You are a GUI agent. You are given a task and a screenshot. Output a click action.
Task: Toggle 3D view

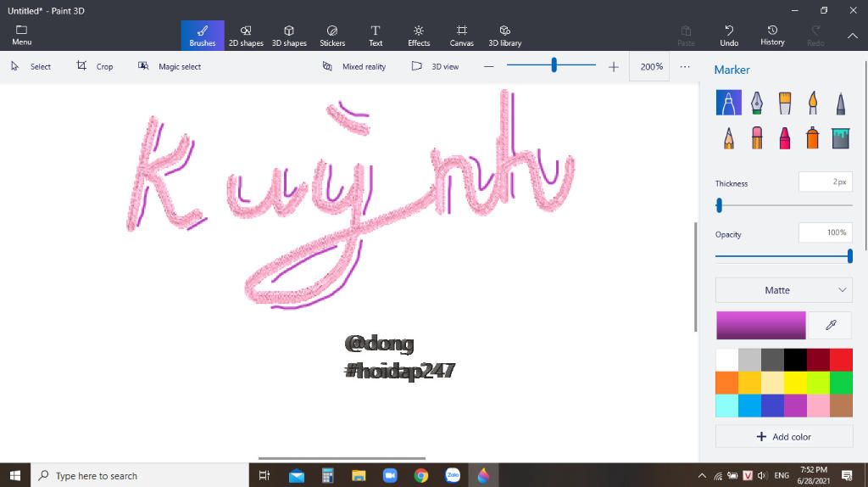(x=435, y=66)
